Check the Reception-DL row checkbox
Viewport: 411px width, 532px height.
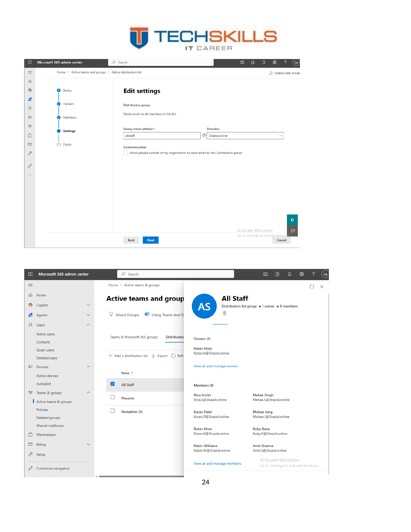click(112, 411)
